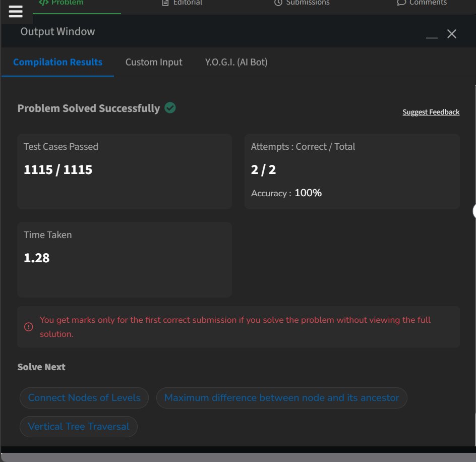This screenshot has width=476, height=462.
Task: Click the Solve Next heading
Action: 41,367
